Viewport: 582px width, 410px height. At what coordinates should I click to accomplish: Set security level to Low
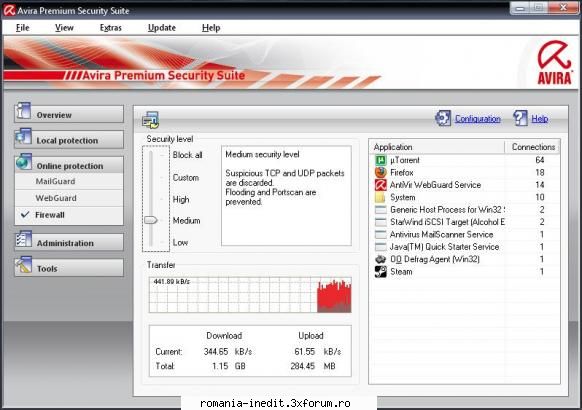[180, 243]
